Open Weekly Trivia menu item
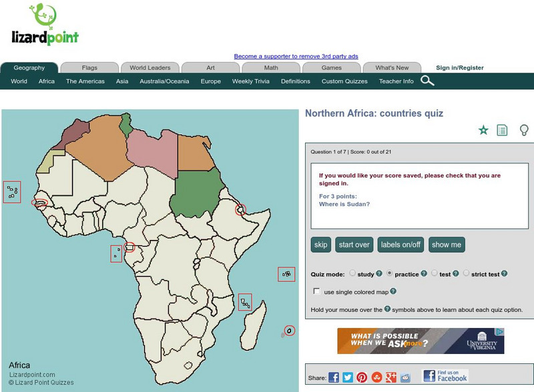The width and height of the screenshot is (534, 392). (251, 81)
